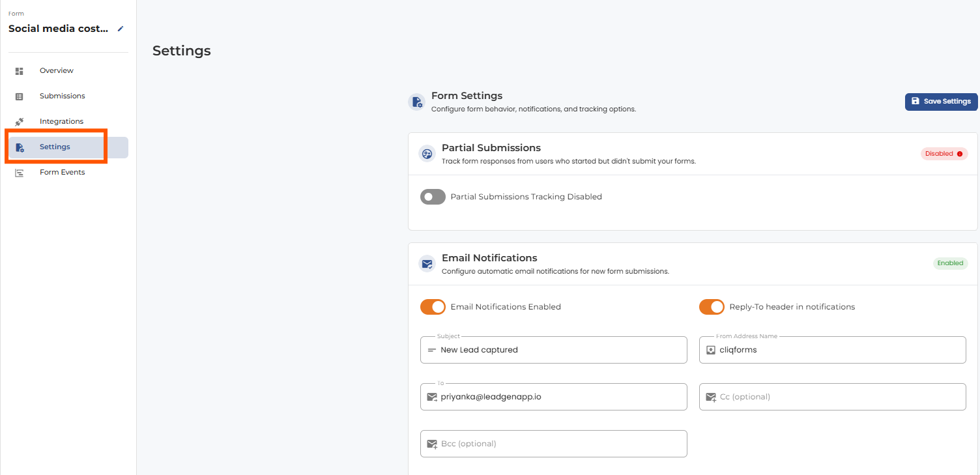980x475 pixels.
Task: Click the Submissions list icon
Action: point(20,96)
